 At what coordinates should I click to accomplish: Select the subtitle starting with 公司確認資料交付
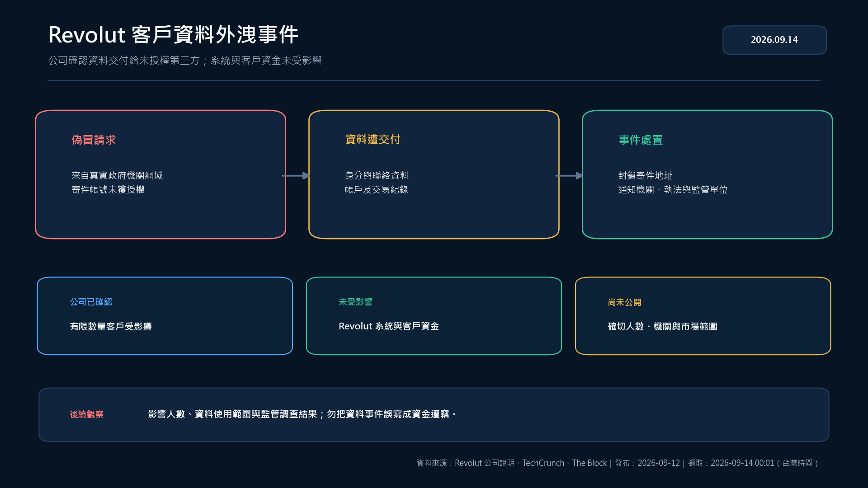coord(185,61)
